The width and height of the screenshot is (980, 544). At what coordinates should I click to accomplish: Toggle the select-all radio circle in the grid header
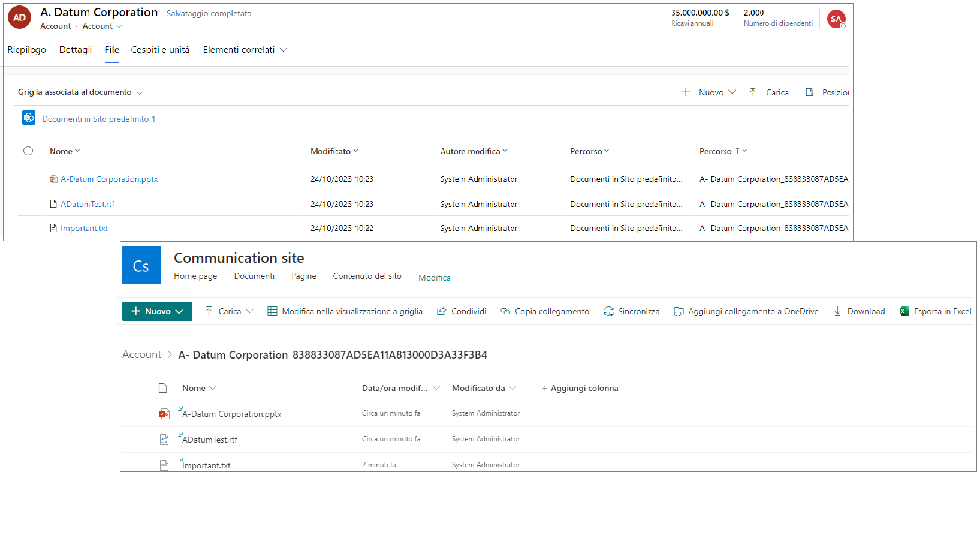tap(28, 151)
